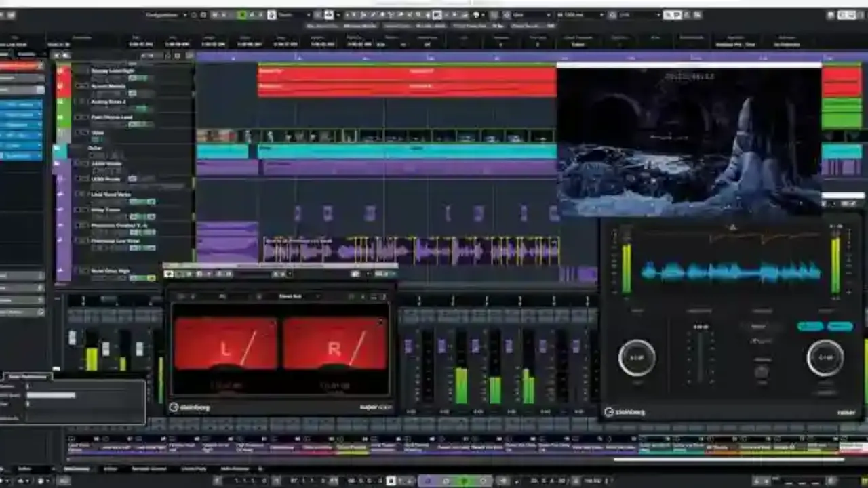Viewport: 868px width, 488px height.
Task: Switch to the MIDI Remote tab
Action: 235,469
